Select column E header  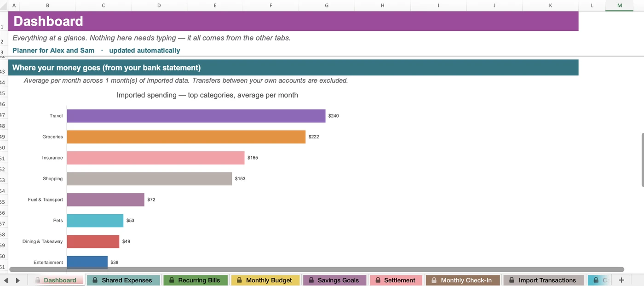tap(215, 6)
